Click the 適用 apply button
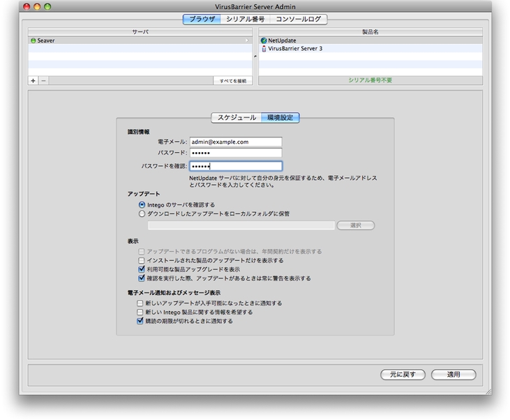Viewport: 510px width, 420px height. pos(453,375)
